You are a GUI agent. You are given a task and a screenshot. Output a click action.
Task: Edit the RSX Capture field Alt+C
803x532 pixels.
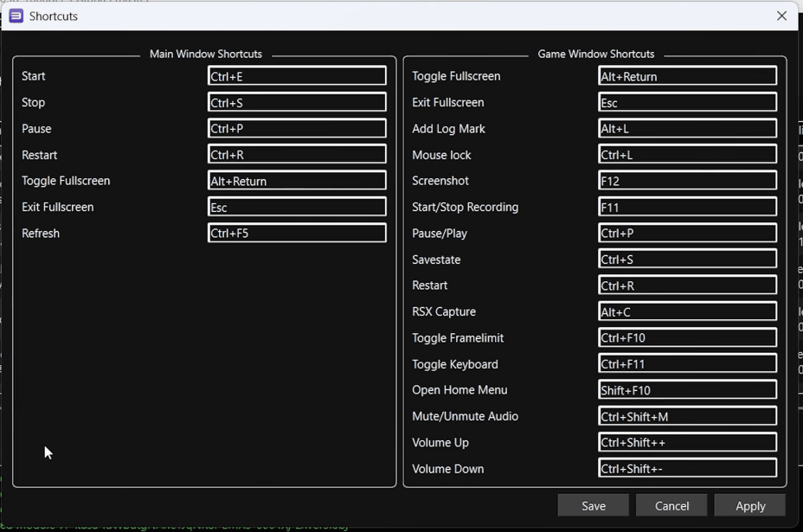click(x=687, y=311)
